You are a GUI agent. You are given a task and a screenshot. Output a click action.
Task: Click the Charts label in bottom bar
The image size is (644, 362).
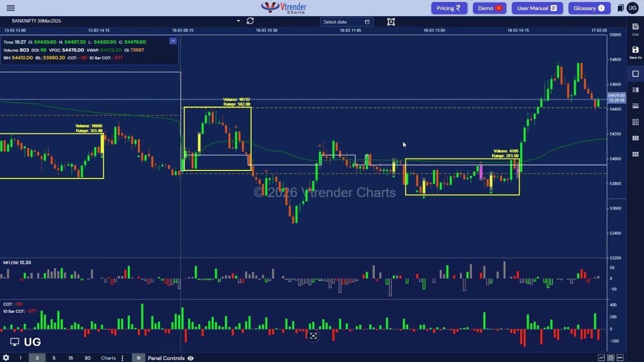pyautogui.click(x=108, y=358)
